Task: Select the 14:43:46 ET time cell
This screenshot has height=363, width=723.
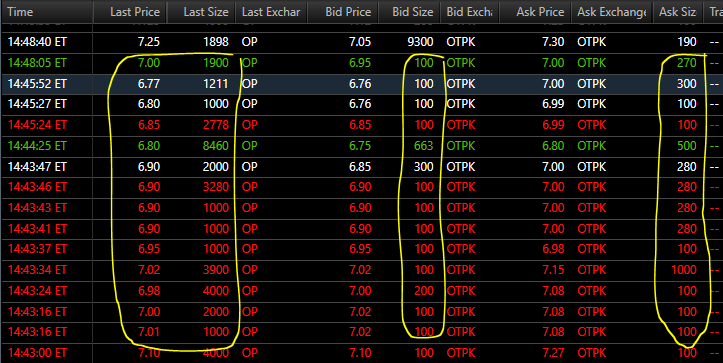Action: click(x=37, y=187)
